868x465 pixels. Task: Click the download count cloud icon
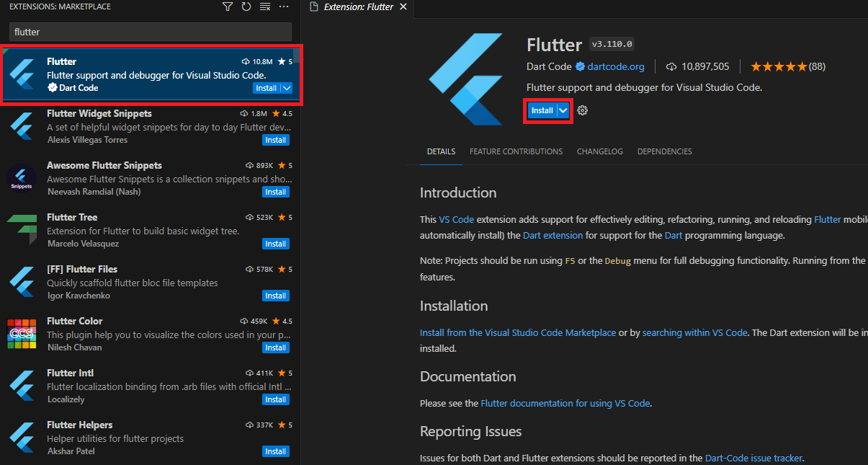coord(672,66)
